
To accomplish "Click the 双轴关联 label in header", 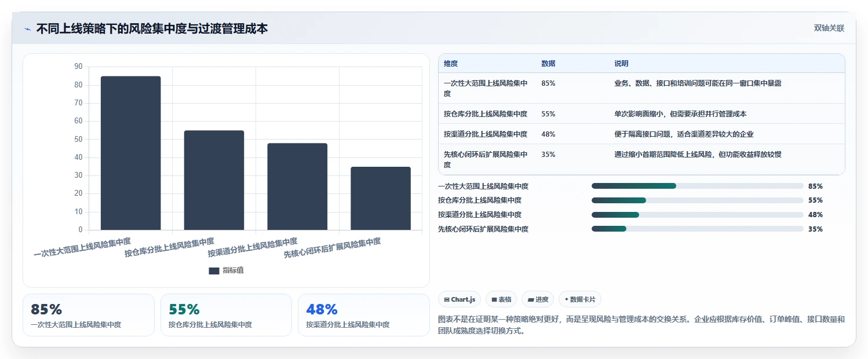I will point(829,28).
